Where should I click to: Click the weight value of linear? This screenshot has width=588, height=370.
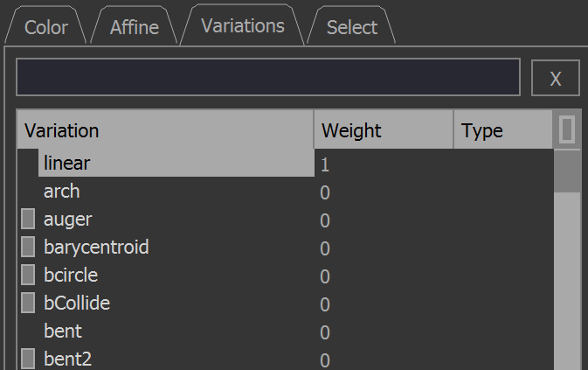tap(325, 164)
